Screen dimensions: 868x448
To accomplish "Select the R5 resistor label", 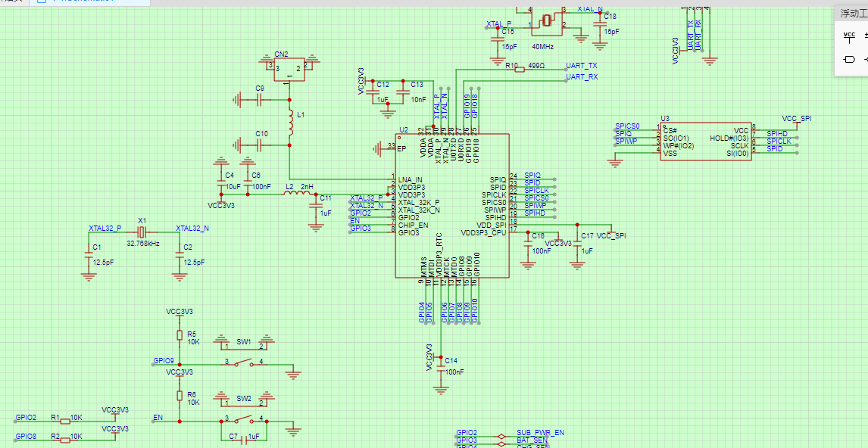I will (192, 334).
